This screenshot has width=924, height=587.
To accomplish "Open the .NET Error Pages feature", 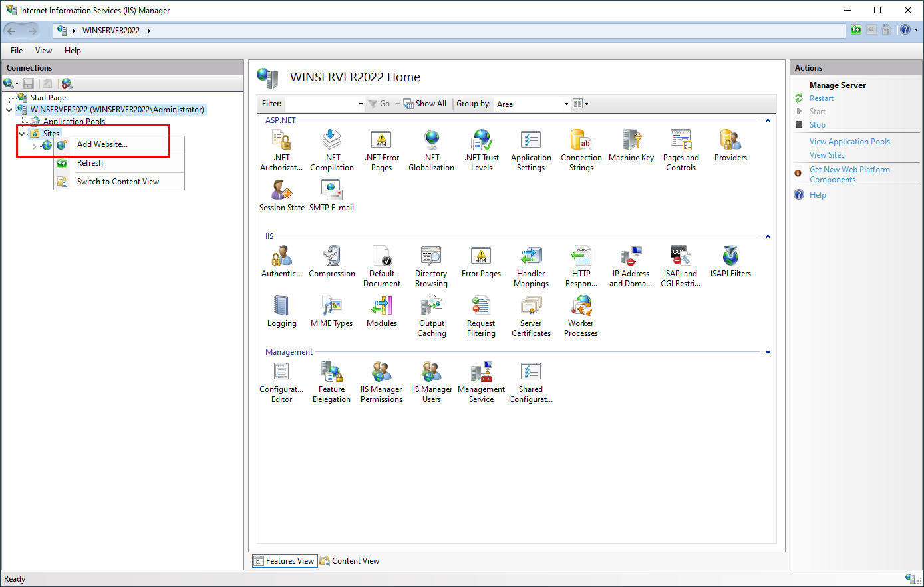I will [x=381, y=150].
